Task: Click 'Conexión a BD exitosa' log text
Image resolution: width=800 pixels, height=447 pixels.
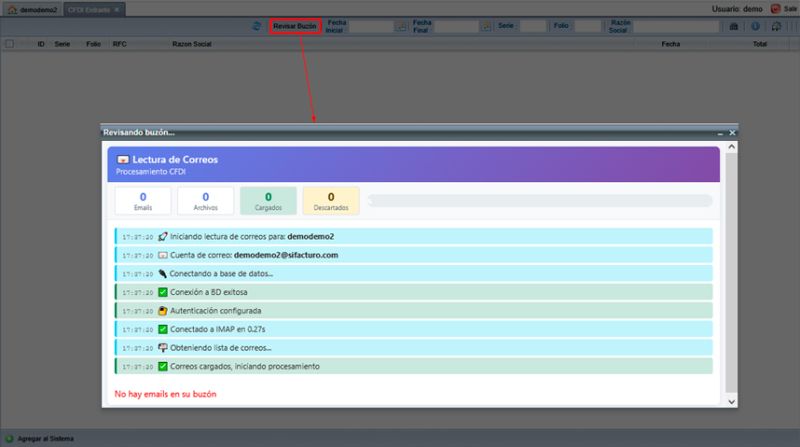Action: [x=209, y=292]
